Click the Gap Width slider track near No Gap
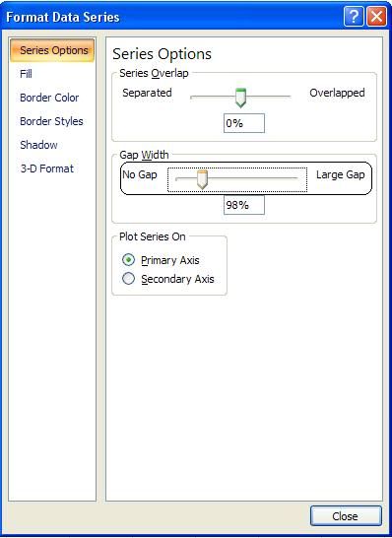Image resolution: width=392 pixels, height=538 pixels. coord(186,178)
